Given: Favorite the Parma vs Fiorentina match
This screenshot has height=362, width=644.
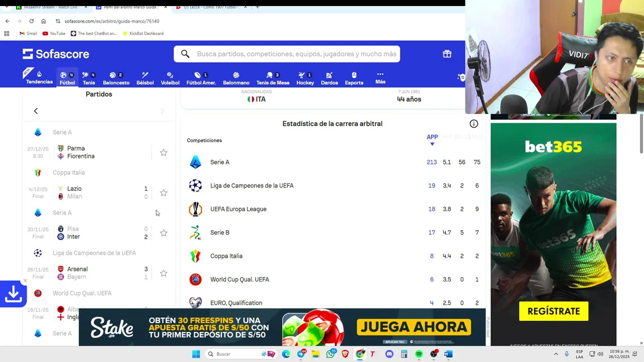Looking at the screenshot, I should pos(164,152).
